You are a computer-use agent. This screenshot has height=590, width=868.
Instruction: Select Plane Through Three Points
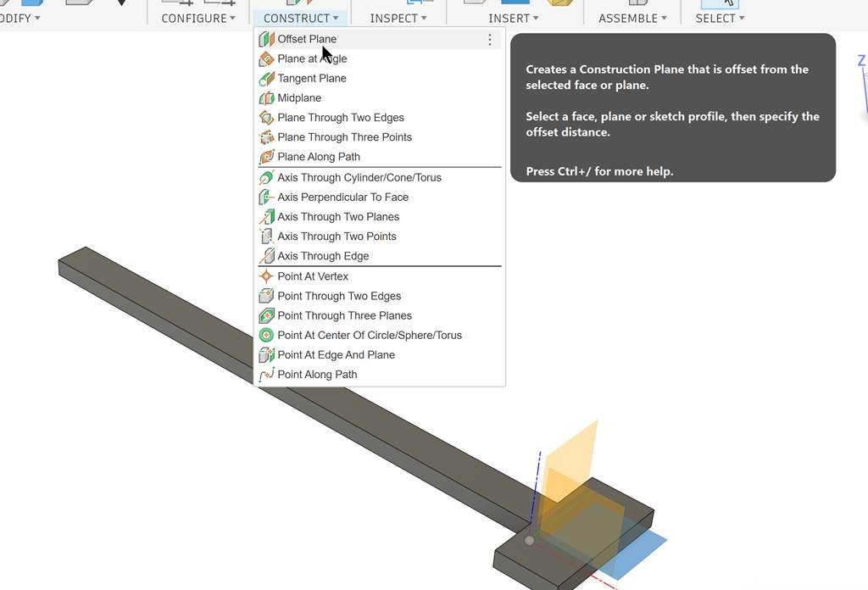(379, 137)
